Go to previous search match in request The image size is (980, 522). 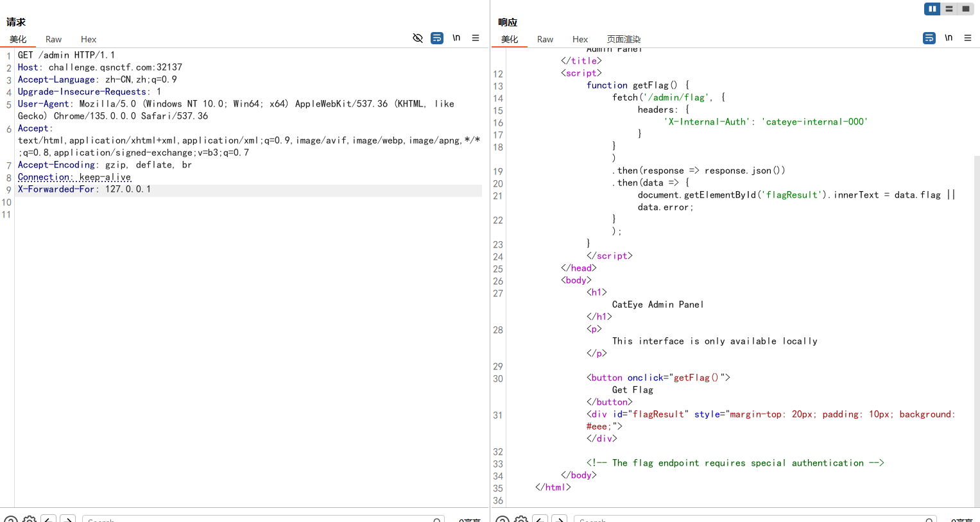click(x=49, y=519)
